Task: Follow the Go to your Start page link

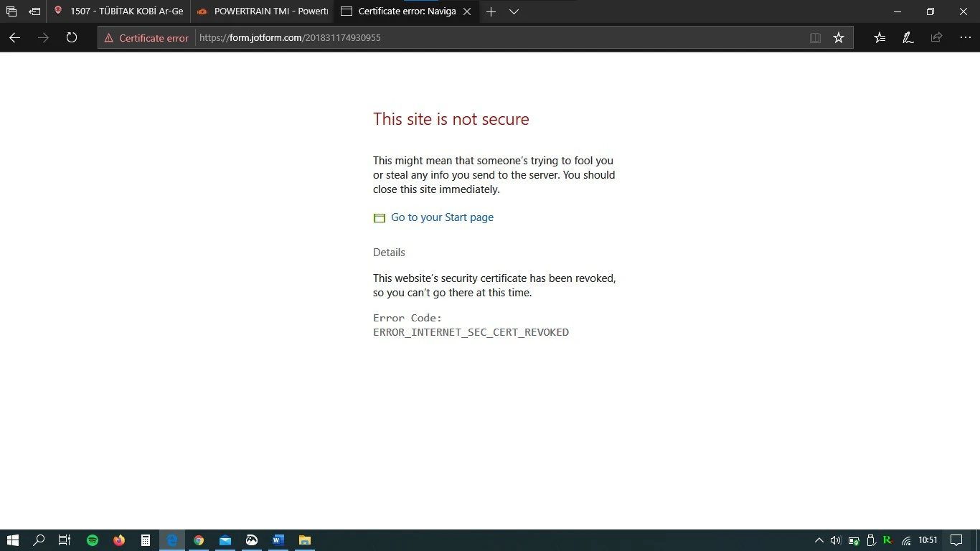Action: tap(442, 217)
